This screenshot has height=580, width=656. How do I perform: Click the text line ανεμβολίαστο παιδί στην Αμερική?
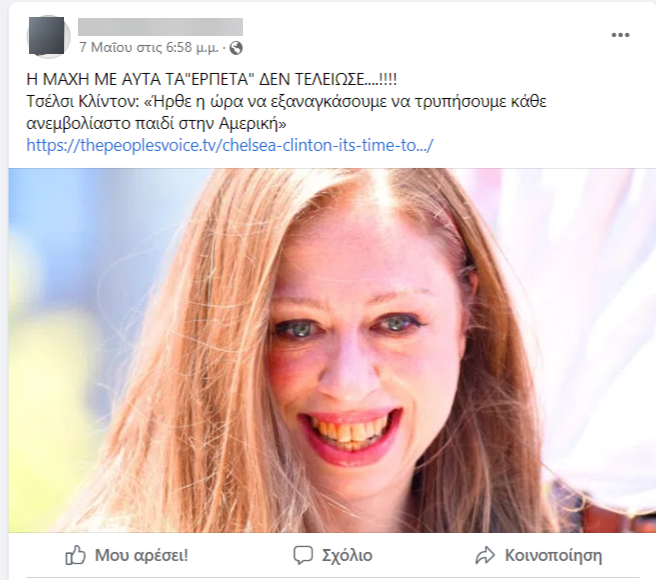[156, 123]
